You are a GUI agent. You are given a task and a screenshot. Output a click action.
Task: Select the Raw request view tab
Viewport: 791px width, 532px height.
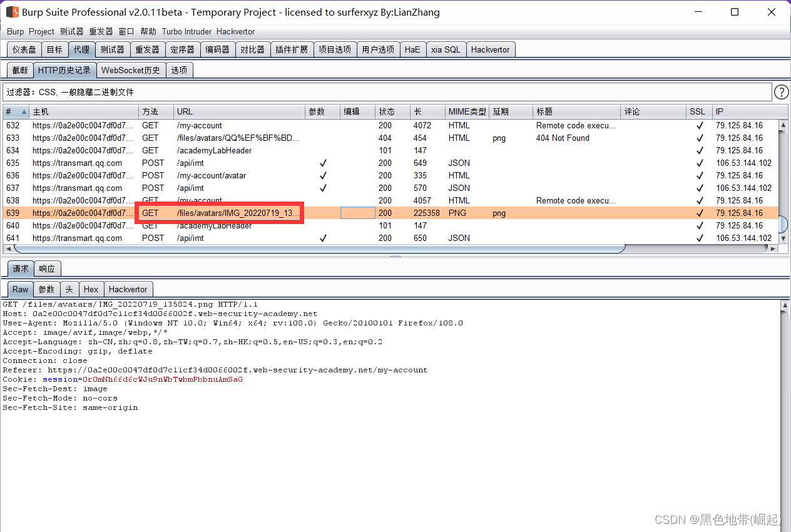pyautogui.click(x=21, y=289)
